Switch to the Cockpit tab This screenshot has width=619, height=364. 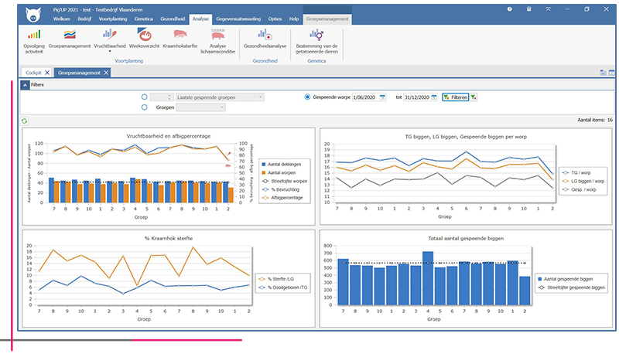coord(34,72)
